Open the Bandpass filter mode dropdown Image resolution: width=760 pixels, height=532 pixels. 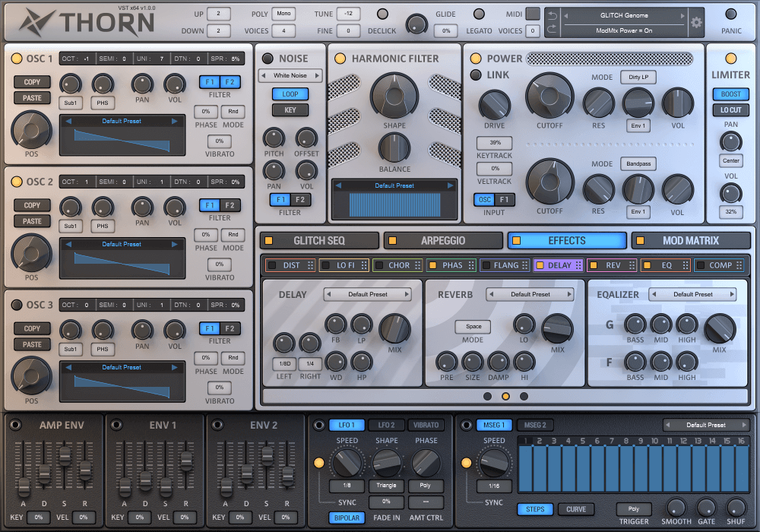click(638, 163)
